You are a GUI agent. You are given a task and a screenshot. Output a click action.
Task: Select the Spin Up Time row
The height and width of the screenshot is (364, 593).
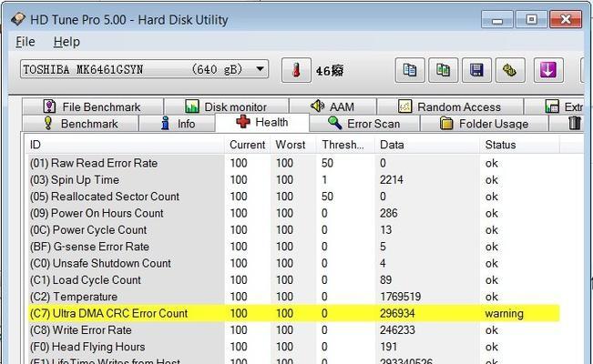click(294, 179)
